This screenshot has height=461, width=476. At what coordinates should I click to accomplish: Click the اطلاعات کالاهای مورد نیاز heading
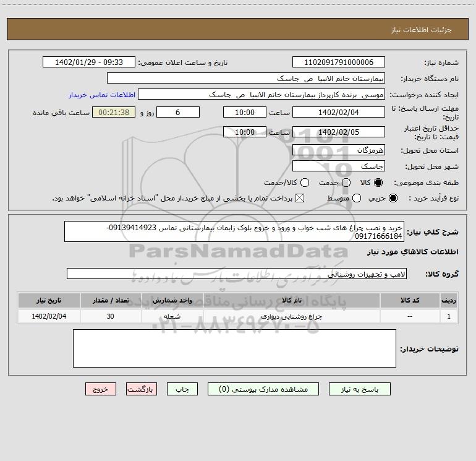[x=413, y=252]
